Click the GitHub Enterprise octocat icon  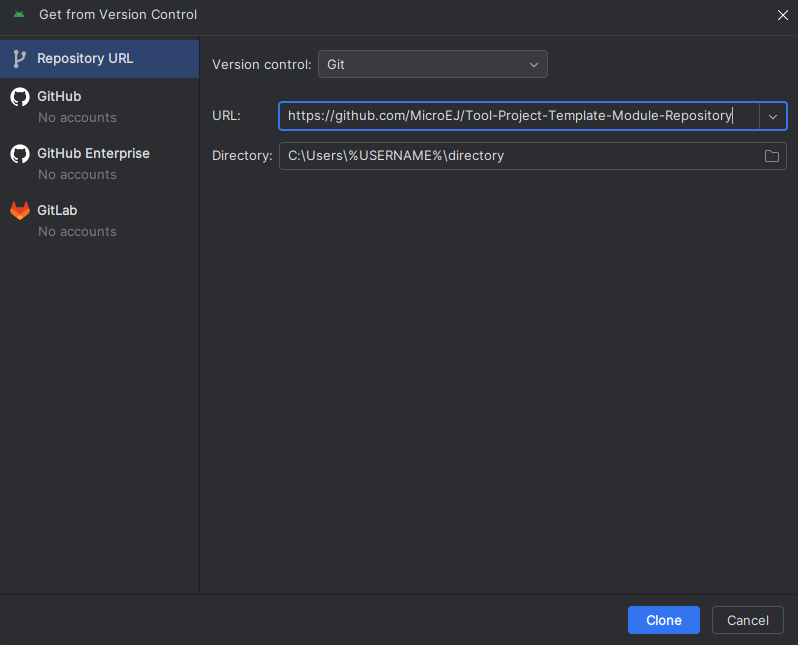pyautogui.click(x=19, y=154)
